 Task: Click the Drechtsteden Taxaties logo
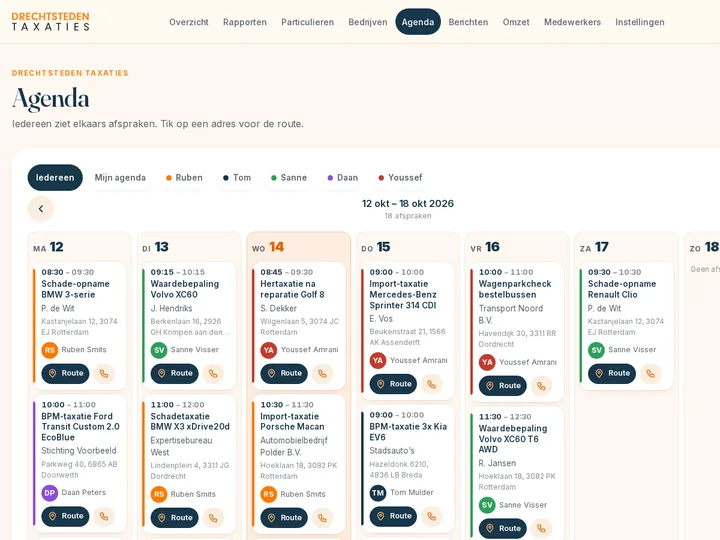pos(51,22)
